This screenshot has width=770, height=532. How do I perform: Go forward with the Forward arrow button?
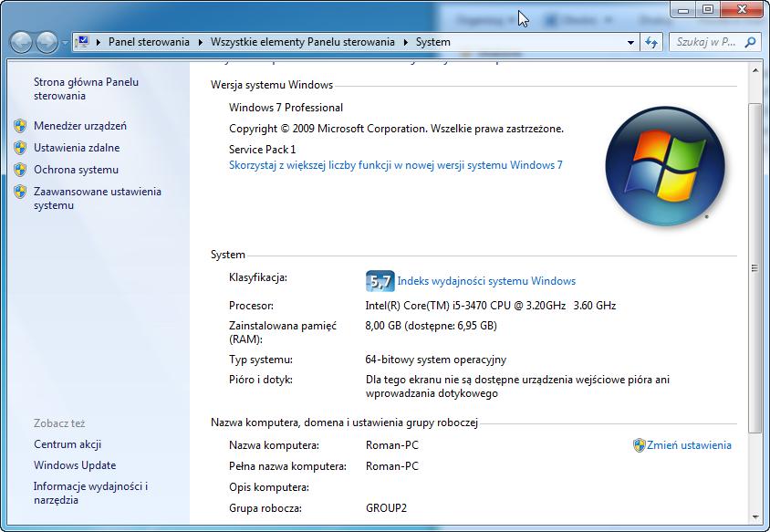[x=47, y=42]
